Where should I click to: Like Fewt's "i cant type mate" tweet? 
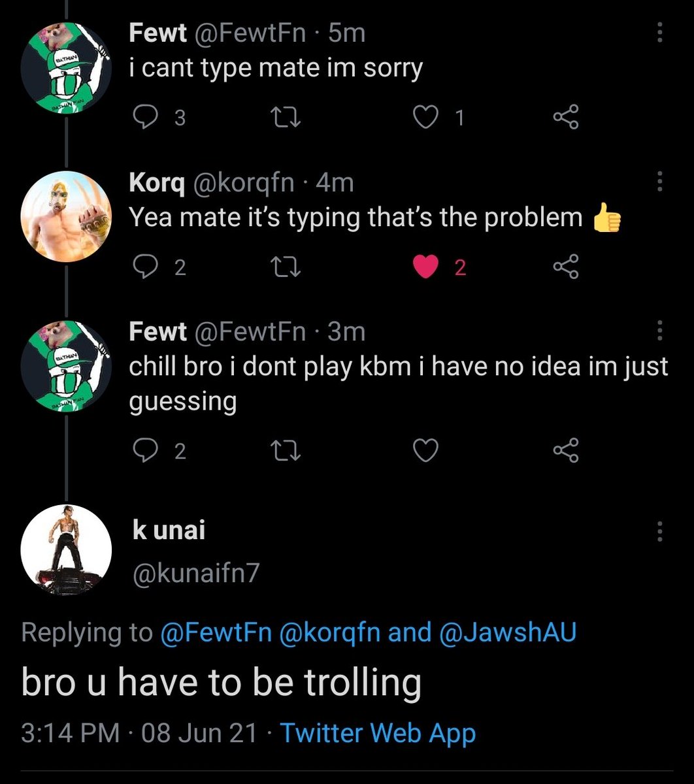pos(425,118)
